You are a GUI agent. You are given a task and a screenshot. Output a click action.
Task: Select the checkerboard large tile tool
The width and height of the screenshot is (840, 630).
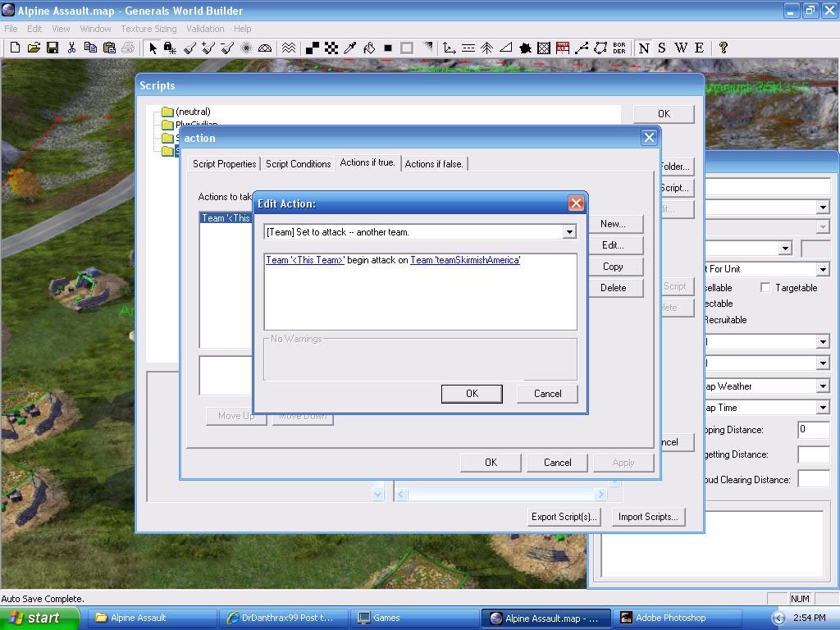331,48
